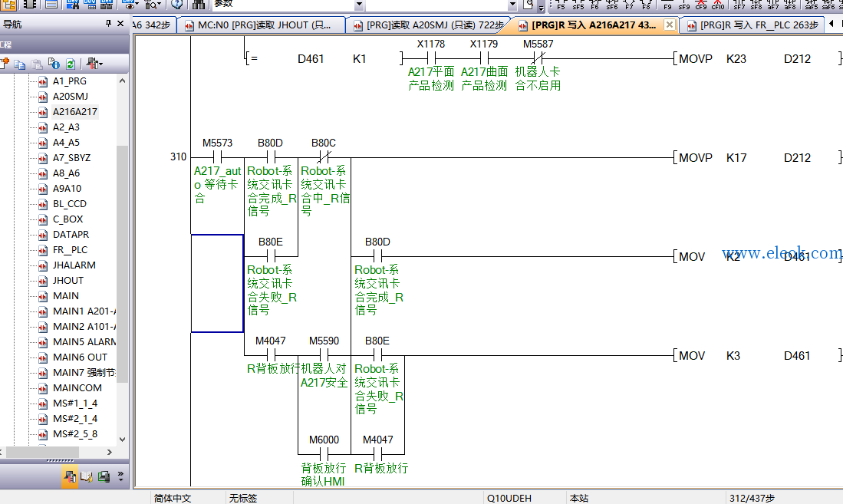
Task: Switch to the MC:N0 [PRG]读取 JHOUT tab
Action: (262, 25)
